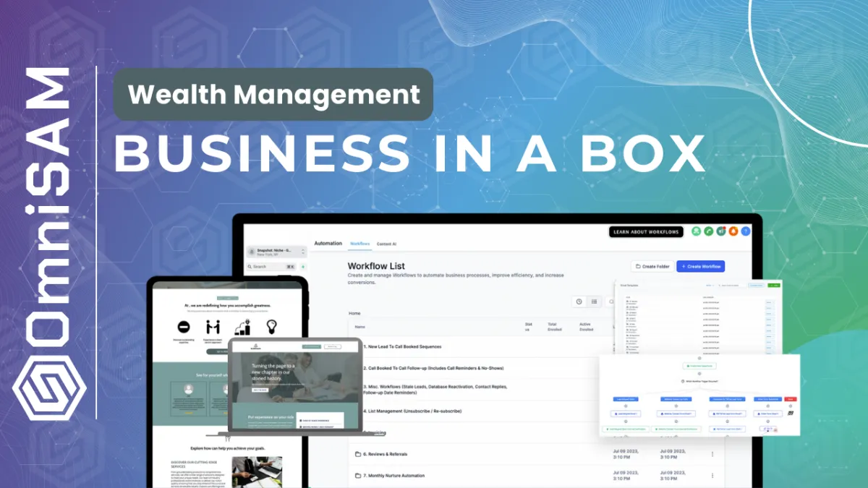Click the dark pill button under tablet icons
This screenshot has width=868, height=488.
coord(218,351)
